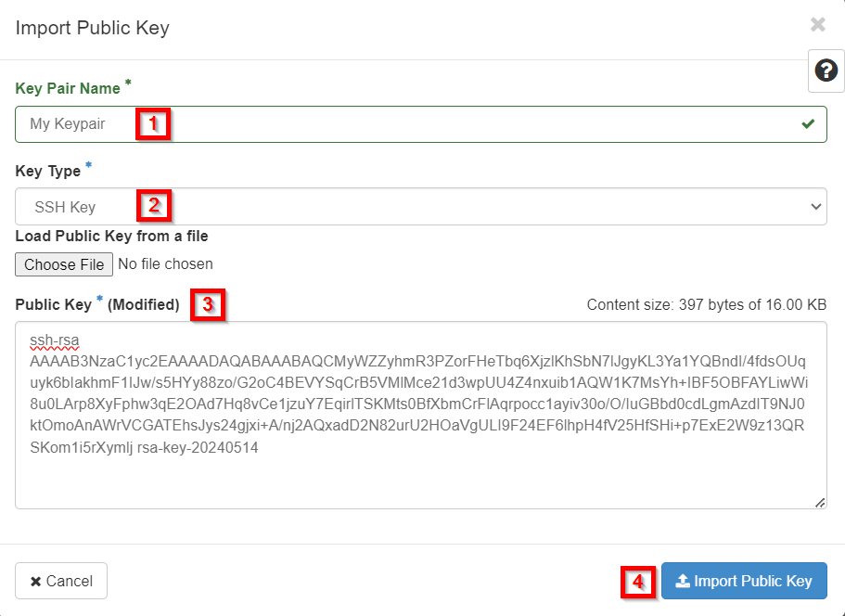Click the Key Pair Name input field
The height and width of the screenshot is (616, 845).
pyautogui.click(x=421, y=124)
